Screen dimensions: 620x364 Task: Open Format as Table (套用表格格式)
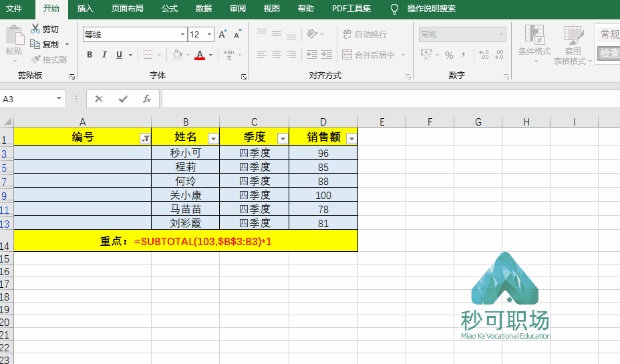click(x=572, y=44)
